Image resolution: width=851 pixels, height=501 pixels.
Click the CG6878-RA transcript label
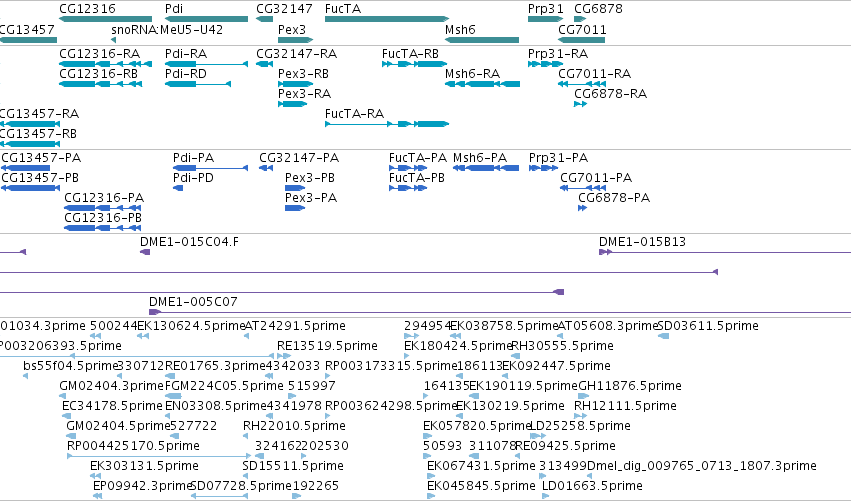pyautogui.click(x=611, y=93)
